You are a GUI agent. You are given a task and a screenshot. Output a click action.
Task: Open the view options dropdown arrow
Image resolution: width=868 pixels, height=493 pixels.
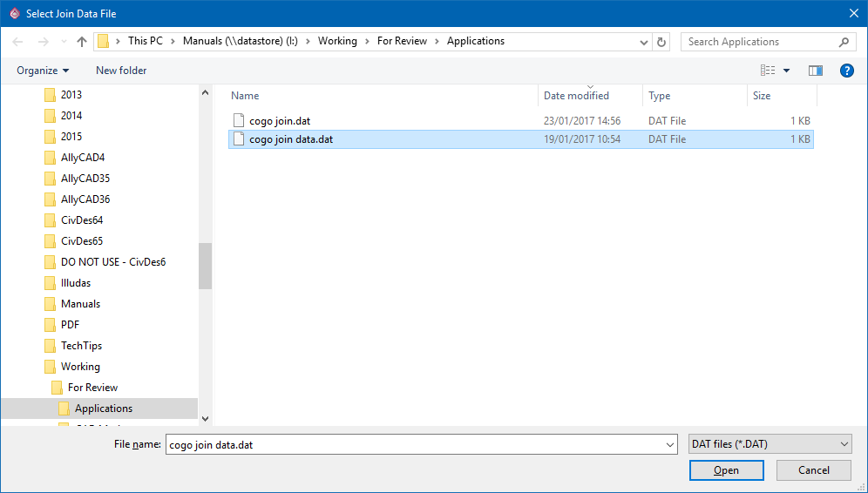click(x=786, y=71)
